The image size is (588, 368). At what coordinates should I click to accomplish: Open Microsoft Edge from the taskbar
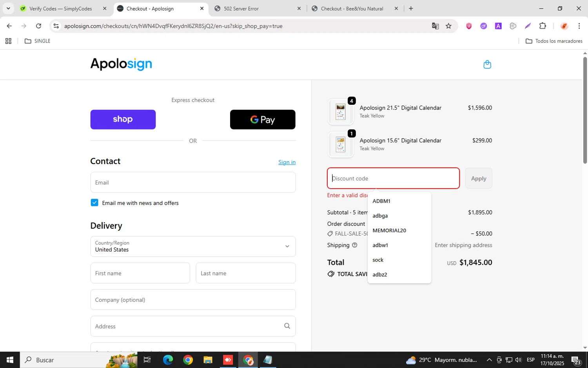[x=168, y=360]
